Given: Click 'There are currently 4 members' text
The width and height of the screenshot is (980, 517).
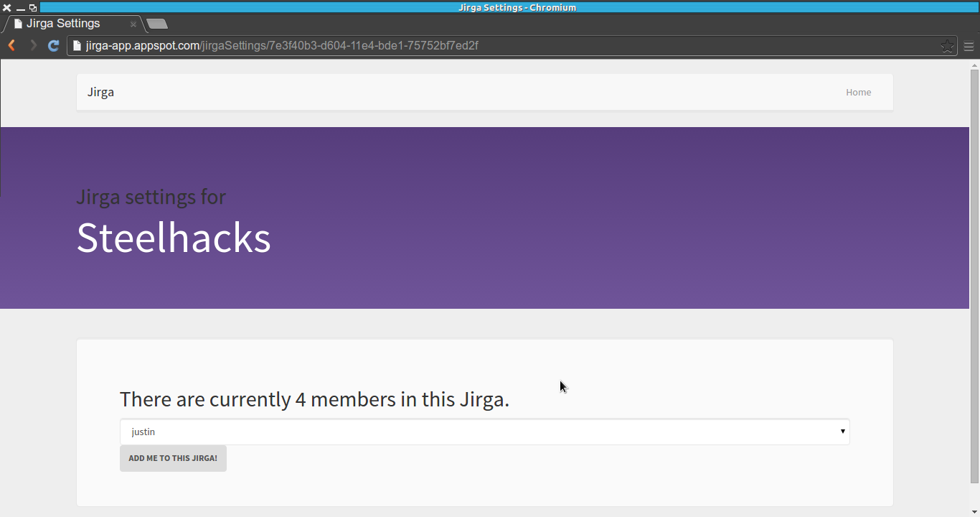Looking at the screenshot, I should click(314, 399).
